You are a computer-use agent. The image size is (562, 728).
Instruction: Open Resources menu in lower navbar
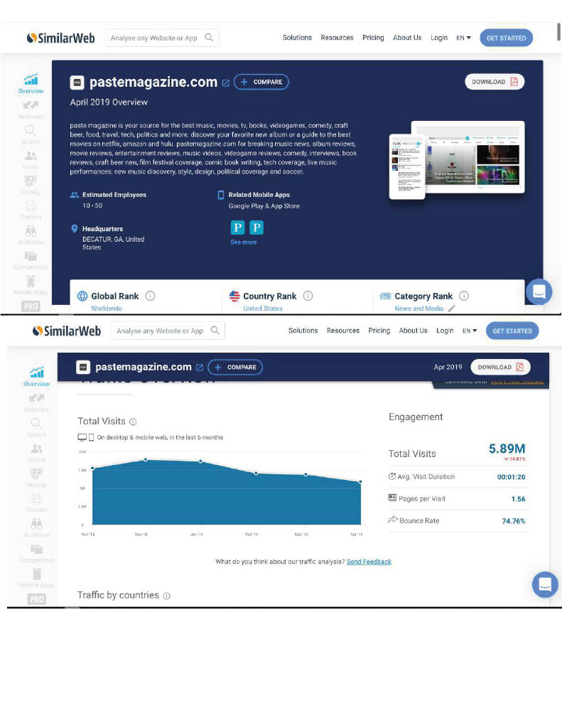[343, 331]
